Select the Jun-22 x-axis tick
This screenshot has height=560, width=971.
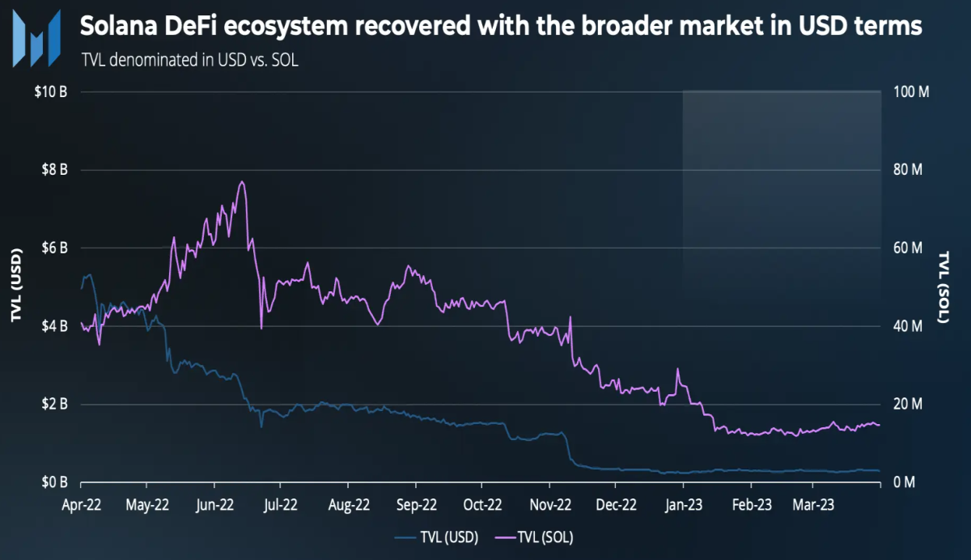pyautogui.click(x=214, y=504)
